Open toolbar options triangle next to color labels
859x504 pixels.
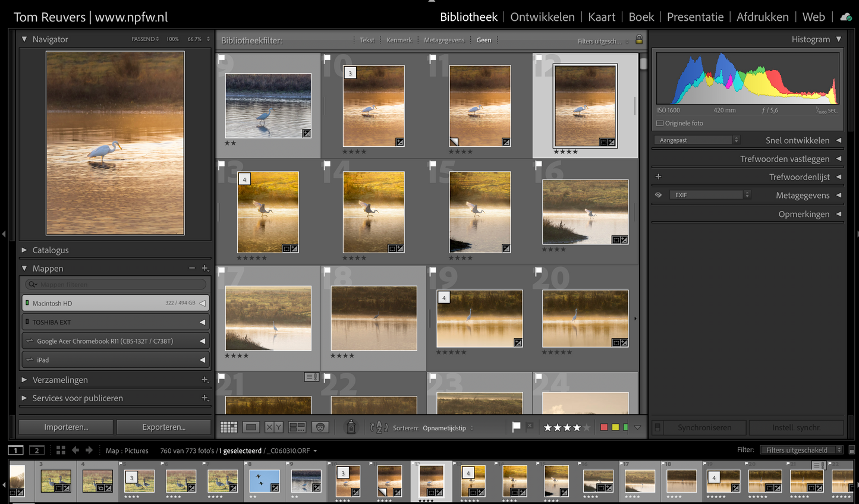tap(637, 427)
